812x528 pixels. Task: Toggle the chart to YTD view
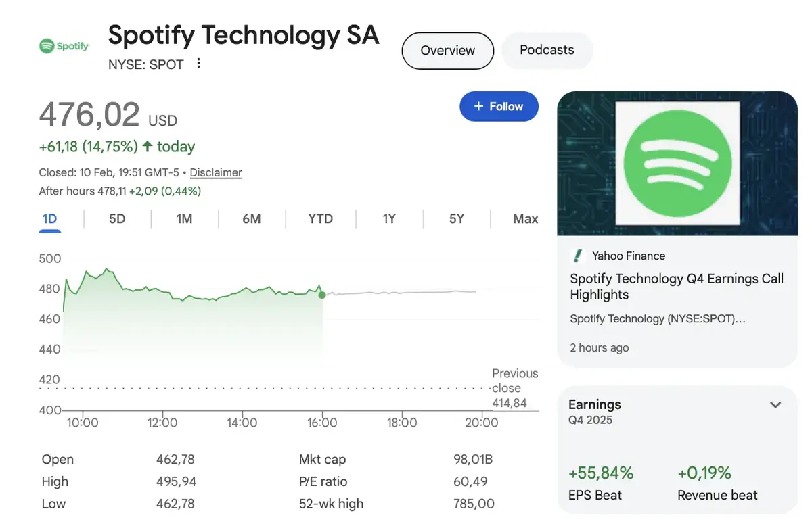[320, 218]
